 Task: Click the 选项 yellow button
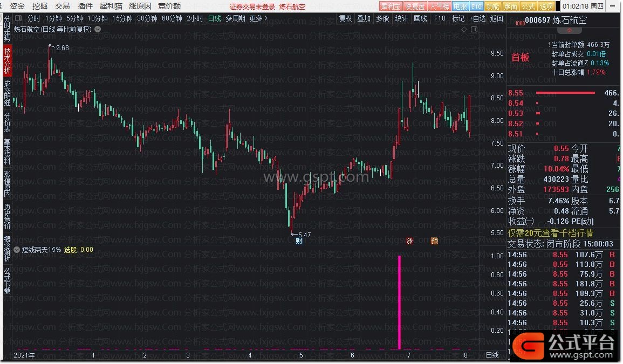point(546,6)
